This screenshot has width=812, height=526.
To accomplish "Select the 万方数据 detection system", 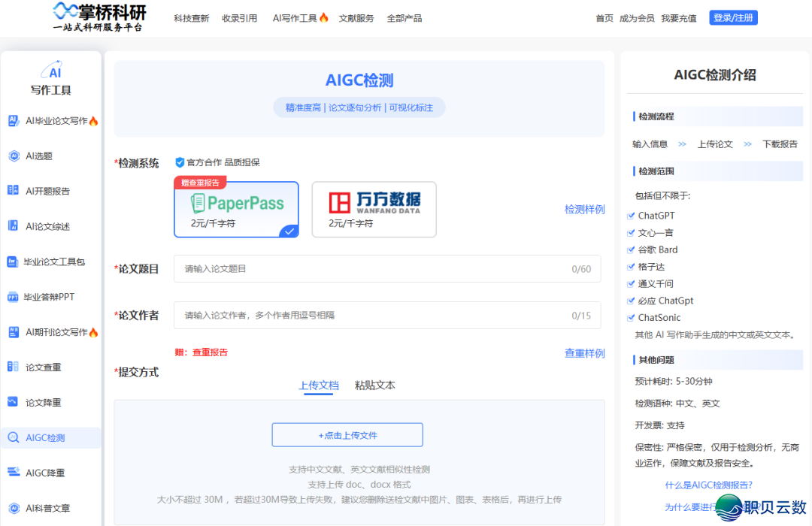I will pos(374,209).
